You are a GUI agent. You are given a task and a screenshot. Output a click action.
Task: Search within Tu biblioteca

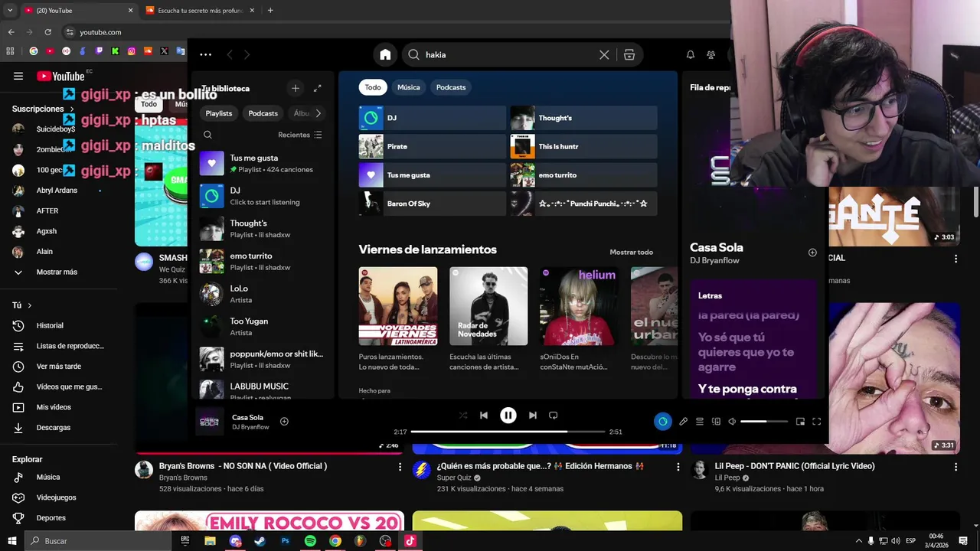[x=207, y=135]
